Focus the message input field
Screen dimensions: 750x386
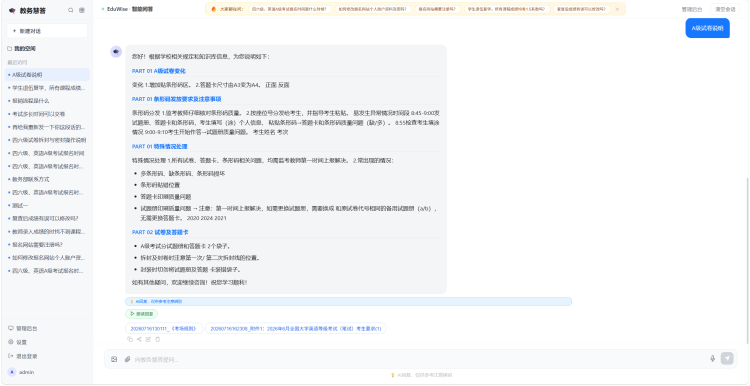(x=419, y=359)
